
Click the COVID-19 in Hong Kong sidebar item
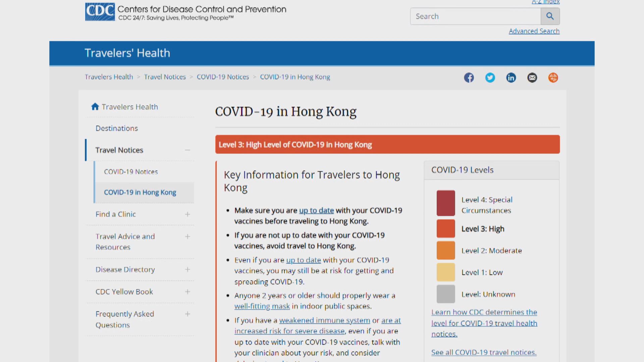(x=140, y=192)
